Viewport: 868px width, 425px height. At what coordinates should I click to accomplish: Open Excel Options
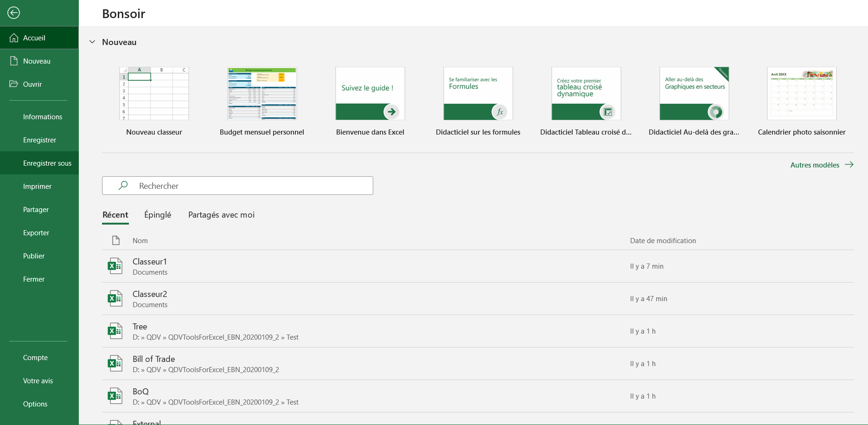click(x=39, y=404)
